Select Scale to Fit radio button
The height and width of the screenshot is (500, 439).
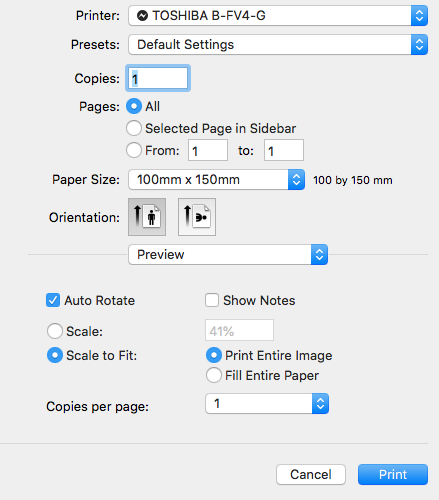(x=55, y=355)
